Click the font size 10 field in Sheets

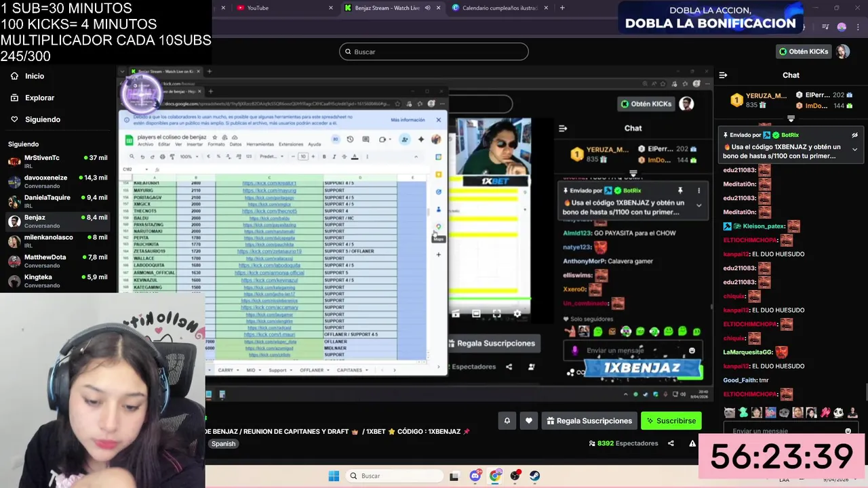click(303, 157)
